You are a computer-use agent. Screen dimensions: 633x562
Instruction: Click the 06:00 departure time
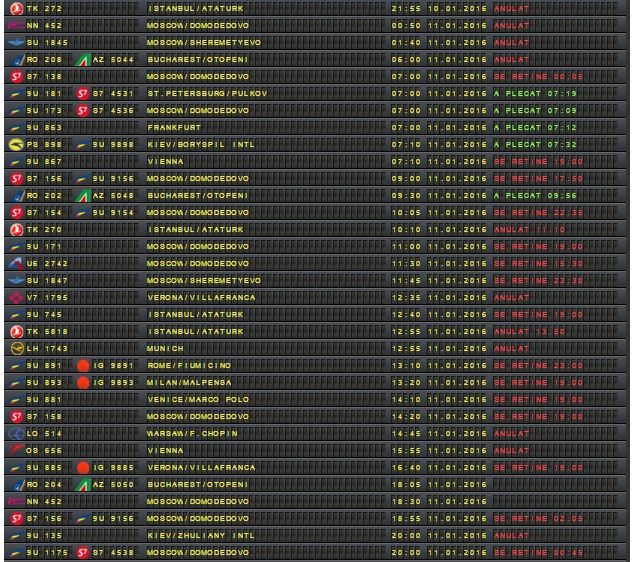tap(406, 60)
